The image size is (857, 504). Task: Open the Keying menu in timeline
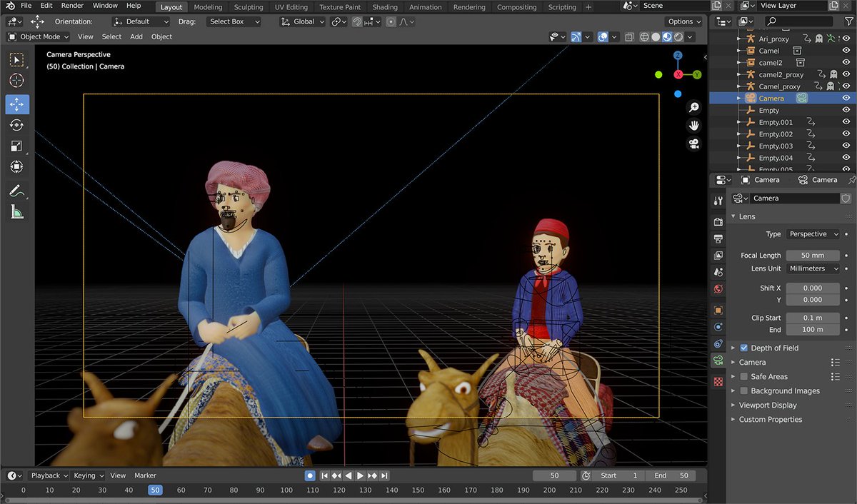coord(89,475)
